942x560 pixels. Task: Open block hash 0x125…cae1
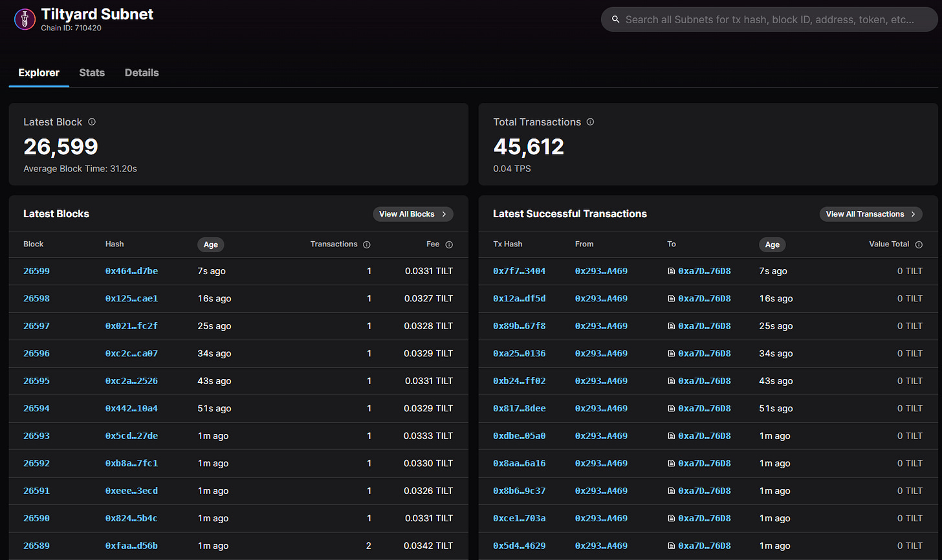(131, 299)
